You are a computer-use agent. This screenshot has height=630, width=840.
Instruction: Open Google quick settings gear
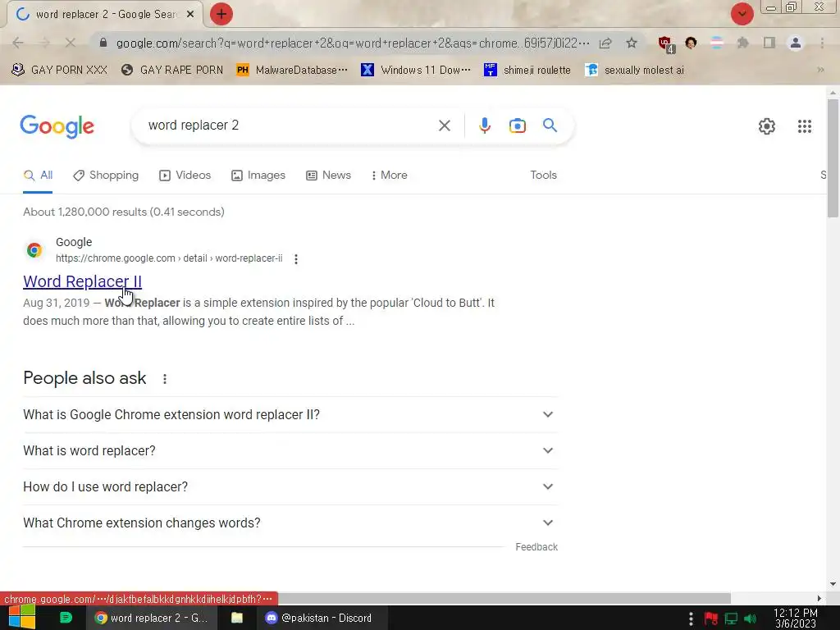click(767, 126)
